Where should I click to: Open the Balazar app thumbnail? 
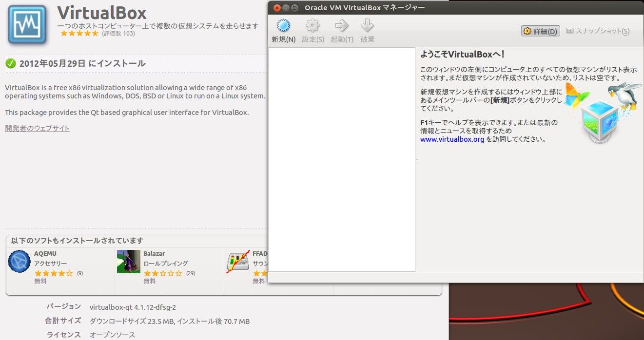click(129, 262)
